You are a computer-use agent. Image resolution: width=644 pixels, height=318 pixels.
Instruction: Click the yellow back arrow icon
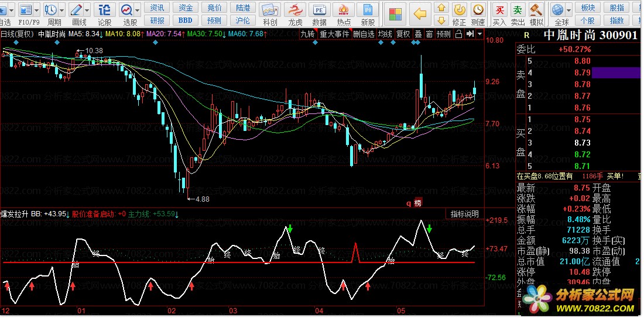click(420, 14)
